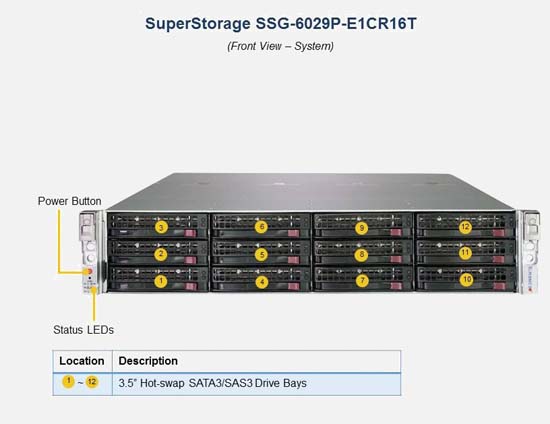This screenshot has height=424, width=550.
Task: Select drive bay marker 3
Action: pos(161,227)
